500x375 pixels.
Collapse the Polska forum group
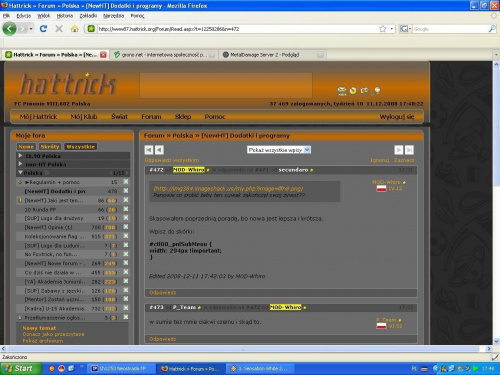click(21, 173)
